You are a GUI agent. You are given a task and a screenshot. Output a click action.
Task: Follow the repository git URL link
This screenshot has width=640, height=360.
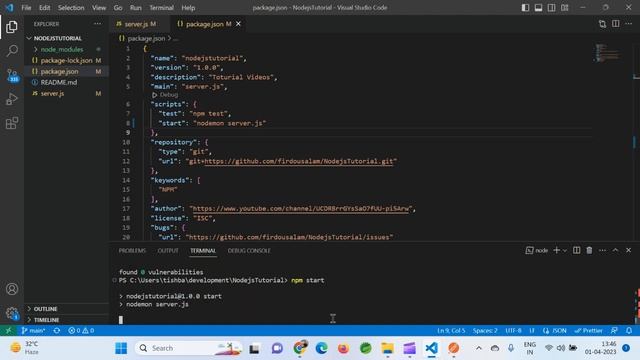coord(298,161)
